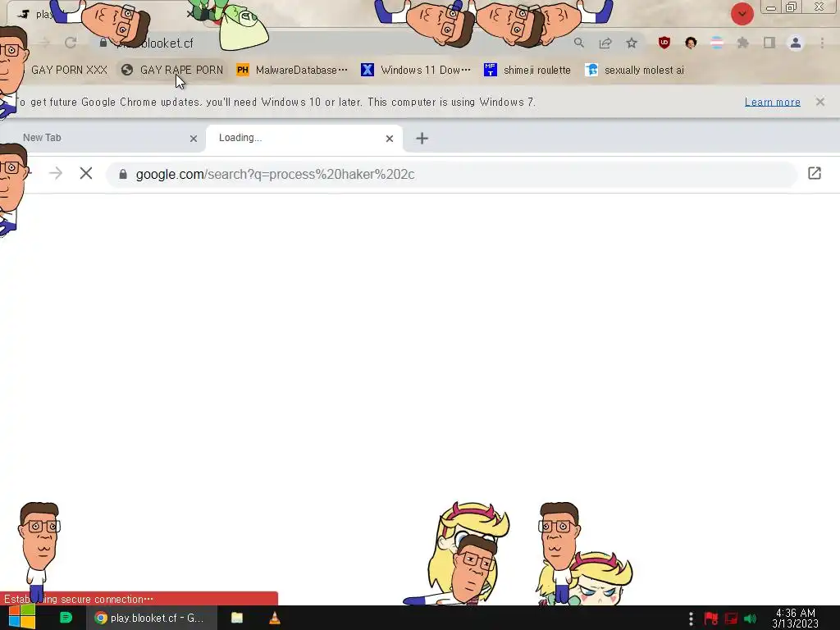Open the Windows 11 Dow… bookmark
This screenshot has height=630, width=840.
[416, 70]
